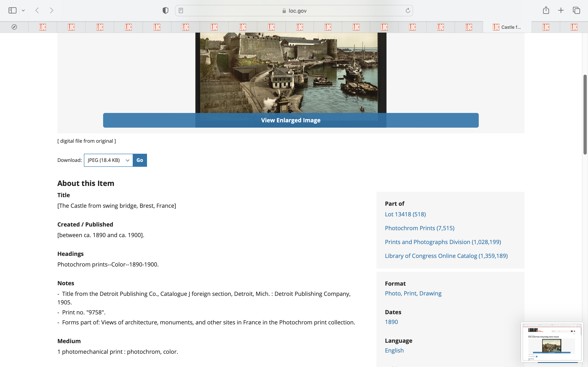This screenshot has width=588, height=367.
Task: Open the privacy report shield icon
Action: (x=165, y=10)
